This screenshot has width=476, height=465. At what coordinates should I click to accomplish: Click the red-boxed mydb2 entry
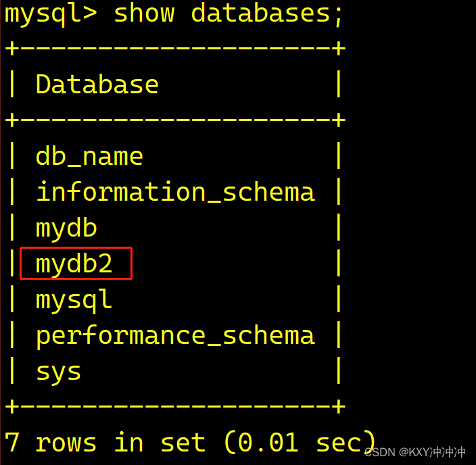point(74,264)
